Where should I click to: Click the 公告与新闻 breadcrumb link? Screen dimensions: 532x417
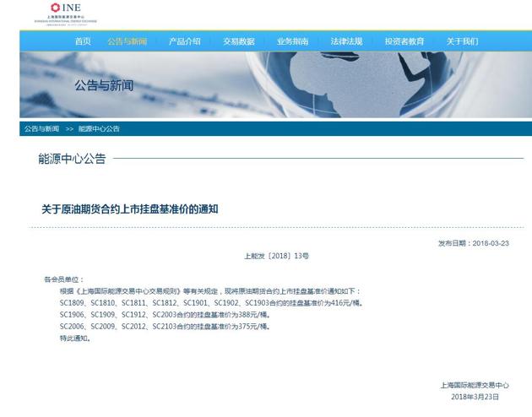(x=41, y=129)
